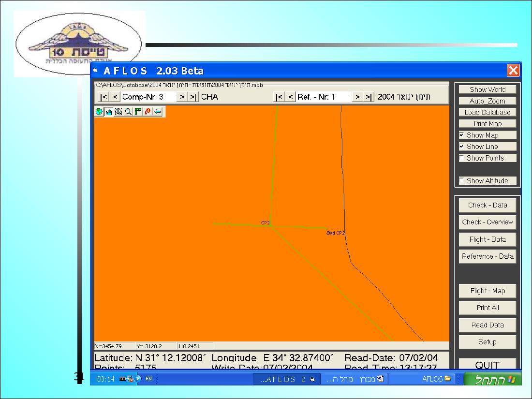The width and height of the screenshot is (532, 399).
Task: Click the Show World button
Action: point(488,89)
